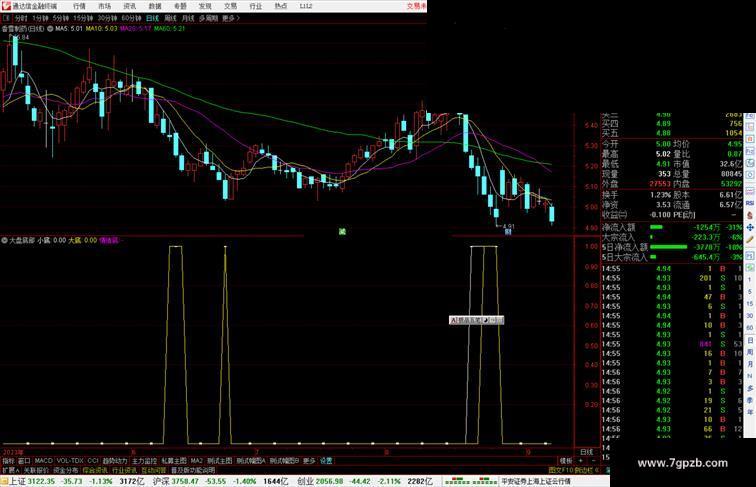Click the 窗口 tab at bottom
Screen dimensions: 756x487
(x=24, y=461)
